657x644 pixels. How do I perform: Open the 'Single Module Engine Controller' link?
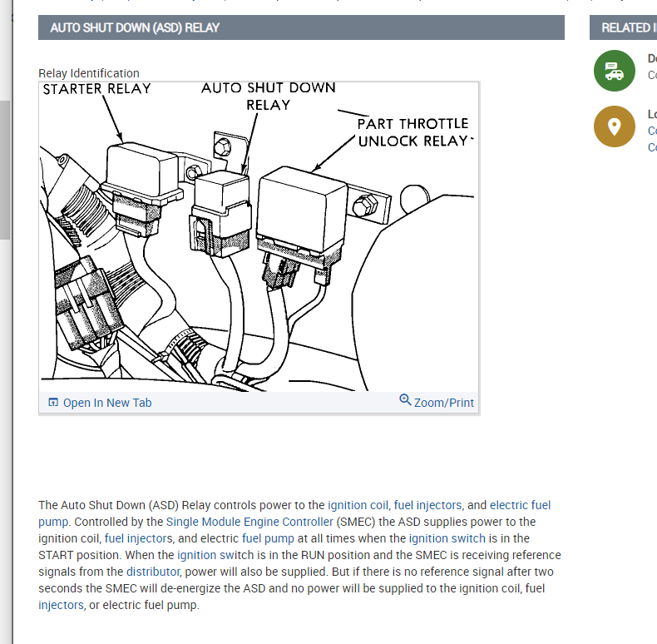[249, 522]
